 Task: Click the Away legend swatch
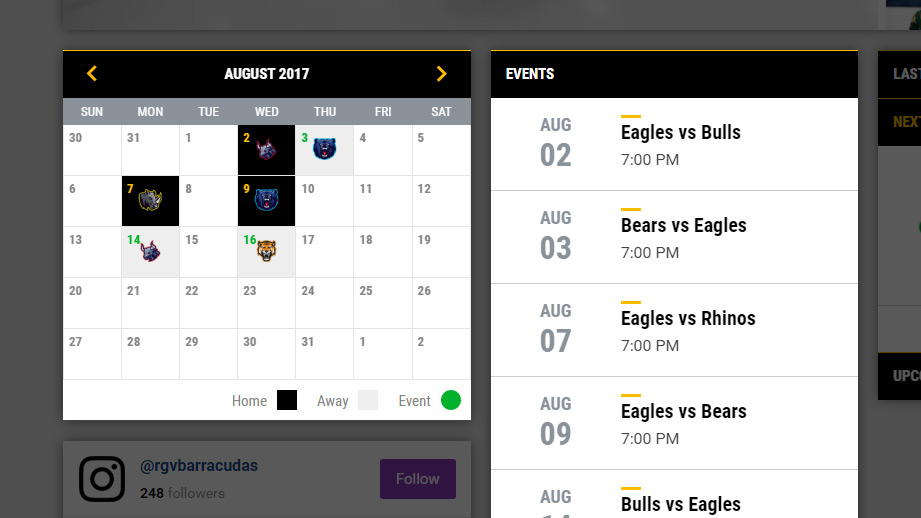coord(368,400)
